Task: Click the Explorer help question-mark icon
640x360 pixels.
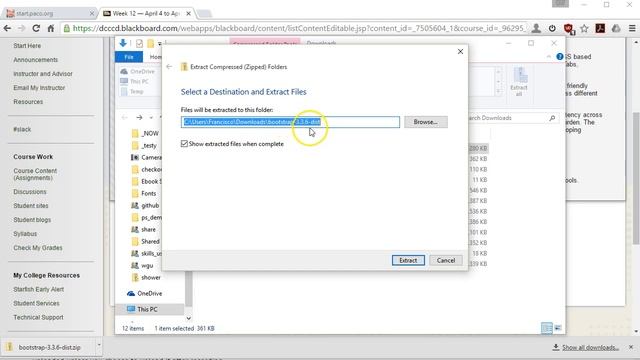Action: tap(560, 57)
